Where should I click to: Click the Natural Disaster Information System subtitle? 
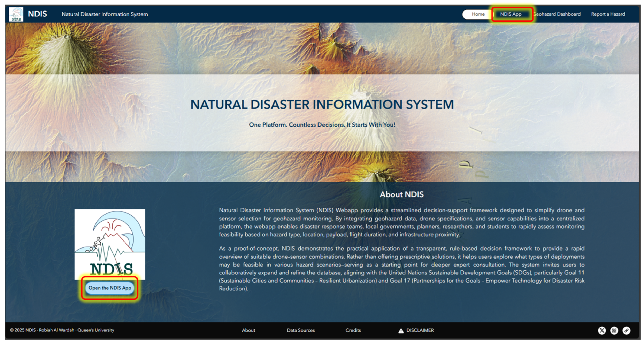105,14
